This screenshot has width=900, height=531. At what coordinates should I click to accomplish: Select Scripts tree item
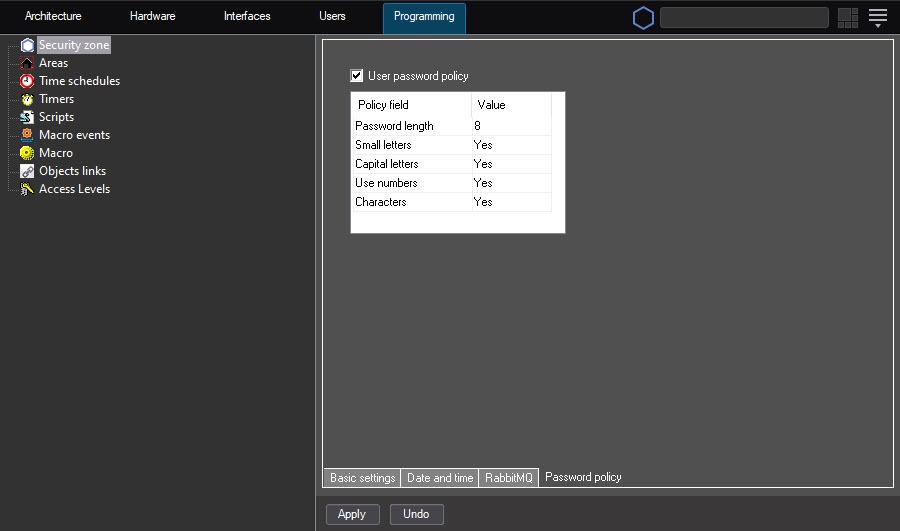[56, 117]
